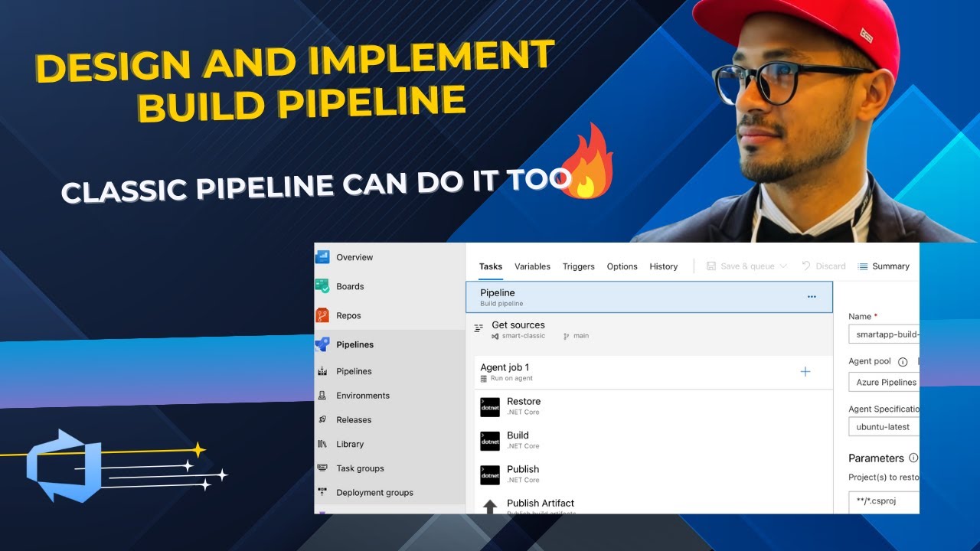This screenshot has height=551, width=980.
Task: Switch to the Triggers tab
Action: tap(579, 266)
